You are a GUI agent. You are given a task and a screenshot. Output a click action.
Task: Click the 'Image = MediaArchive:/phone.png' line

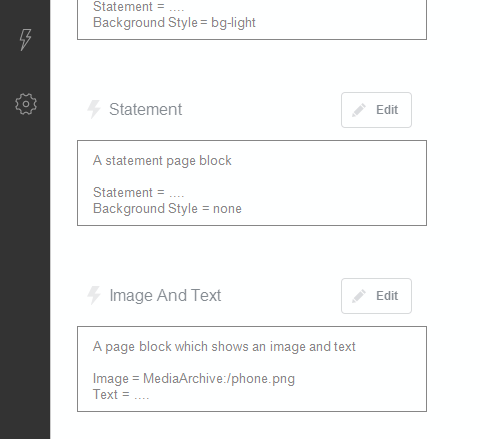[194, 379]
